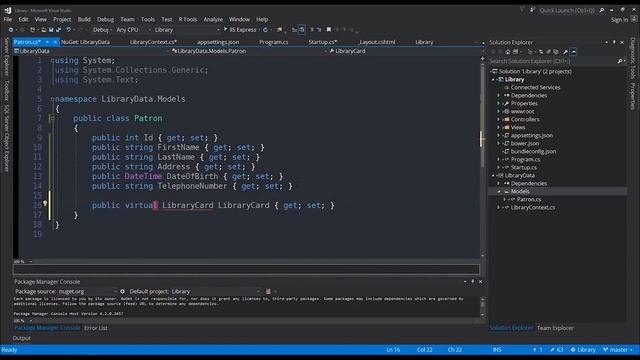Open the lightbulb quick actions on line 16
This screenshot has height=360, width=640.
(x=45, y=203)
